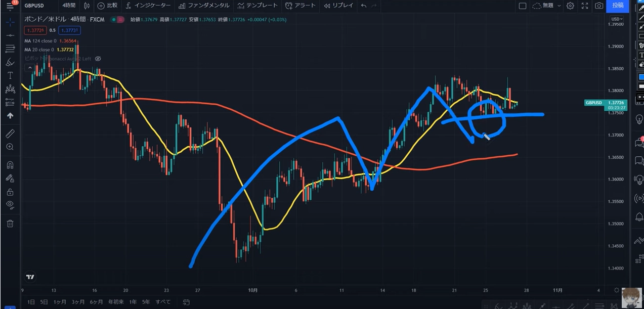The image size is (644, 309).
Task: Open the notifications bell panel
Action: point(638,217)
